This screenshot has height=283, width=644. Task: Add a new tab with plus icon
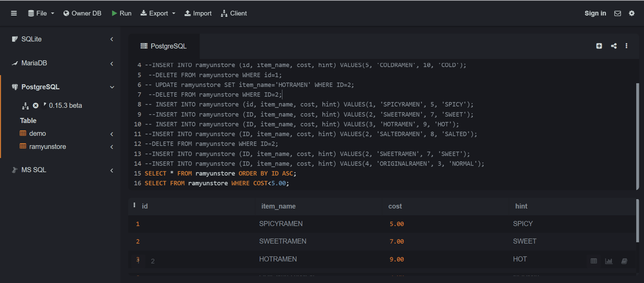coord(599,46)
